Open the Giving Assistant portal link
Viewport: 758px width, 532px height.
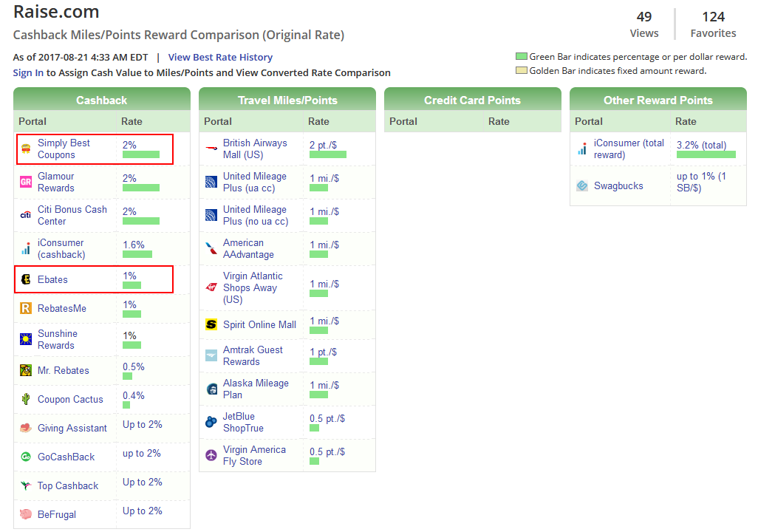tap(72, 428)
